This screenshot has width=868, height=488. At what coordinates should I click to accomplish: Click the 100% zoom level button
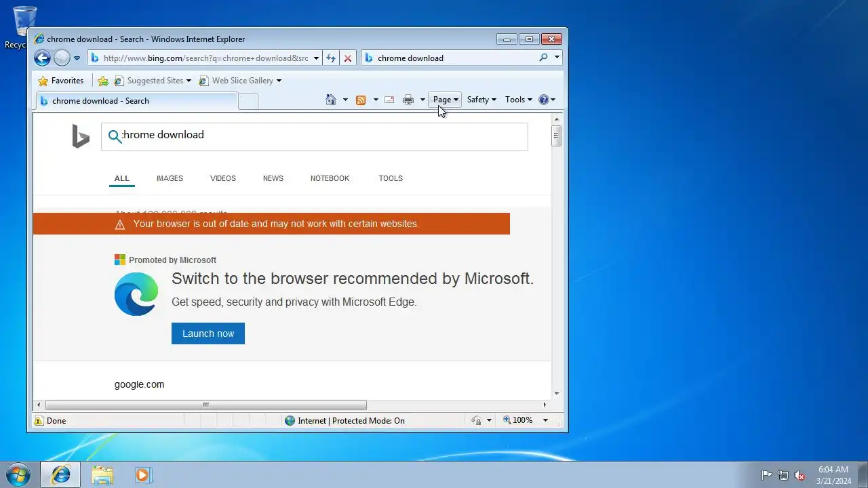tap(518, 420)
